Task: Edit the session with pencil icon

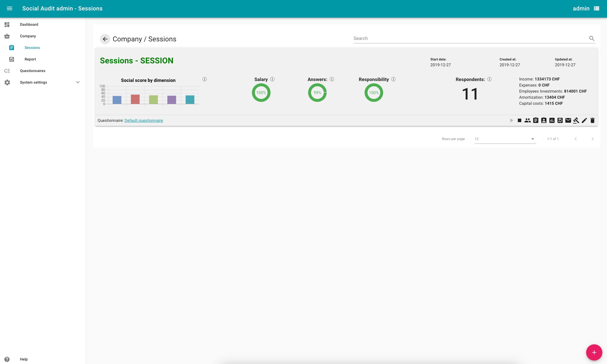Action: (x=584, y=120)
